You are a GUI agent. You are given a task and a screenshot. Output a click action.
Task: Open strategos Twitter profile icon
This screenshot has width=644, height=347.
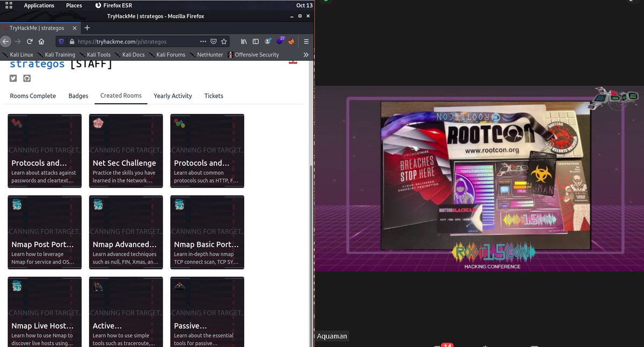click(13, 78)
